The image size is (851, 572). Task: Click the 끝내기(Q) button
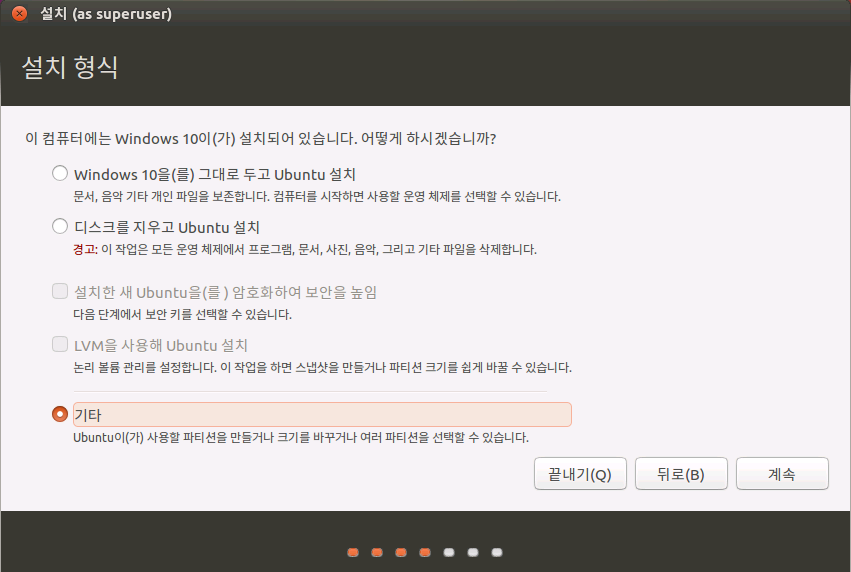click(580, 474)
